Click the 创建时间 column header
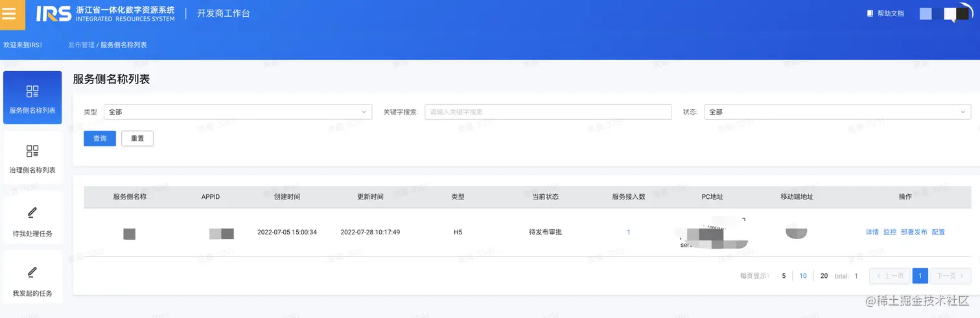 pyautogui.click(x=287, y=197)
